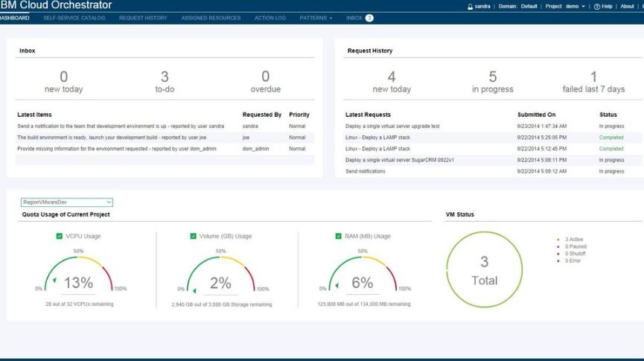Click the 0 Paused legend label
Viewport: 644px width, 361px height.
[x=576, y=247]
